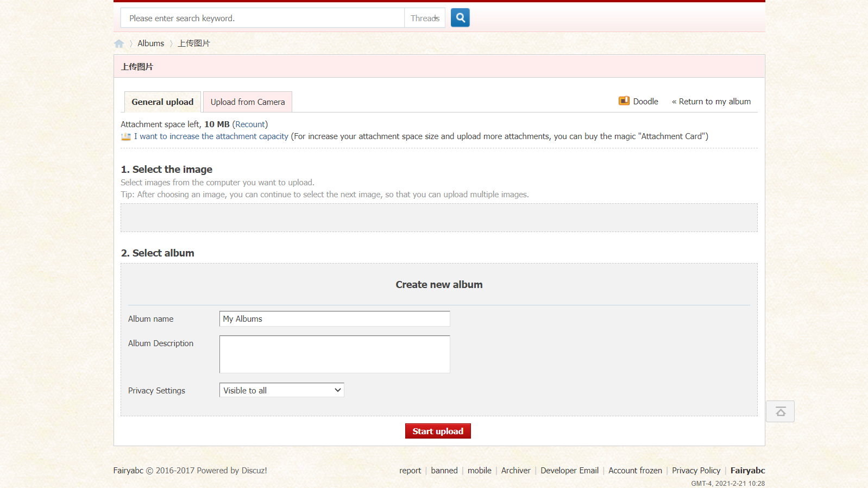Click the Recount link
Screen dimensions: 868x488
(250, 124)
